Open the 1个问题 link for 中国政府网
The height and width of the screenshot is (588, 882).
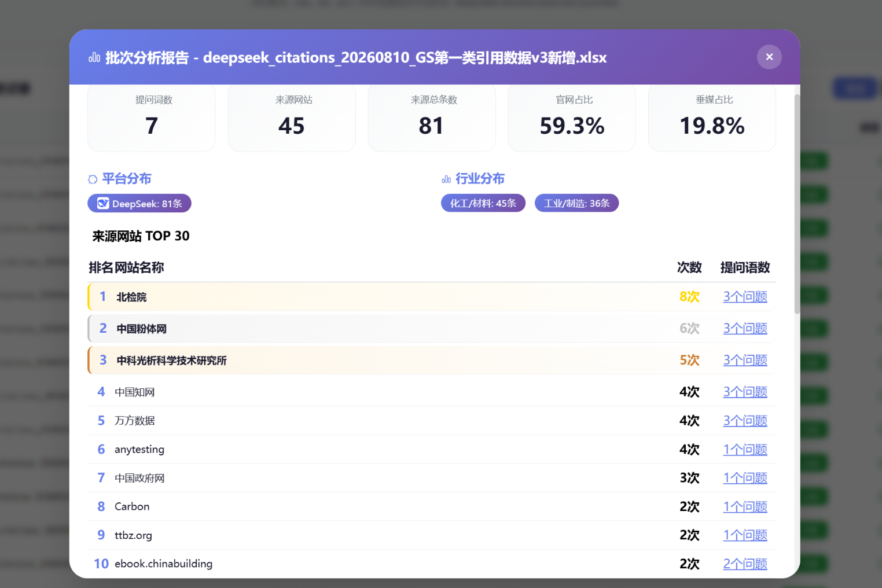[745, 478]
